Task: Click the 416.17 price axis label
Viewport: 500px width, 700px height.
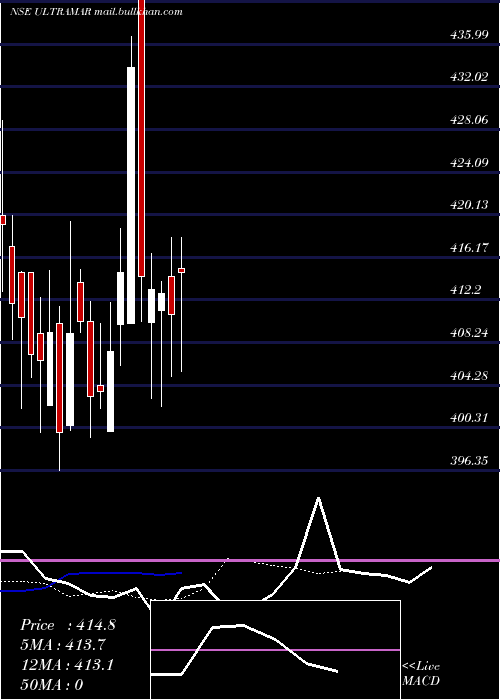Action: pos(469,247)
